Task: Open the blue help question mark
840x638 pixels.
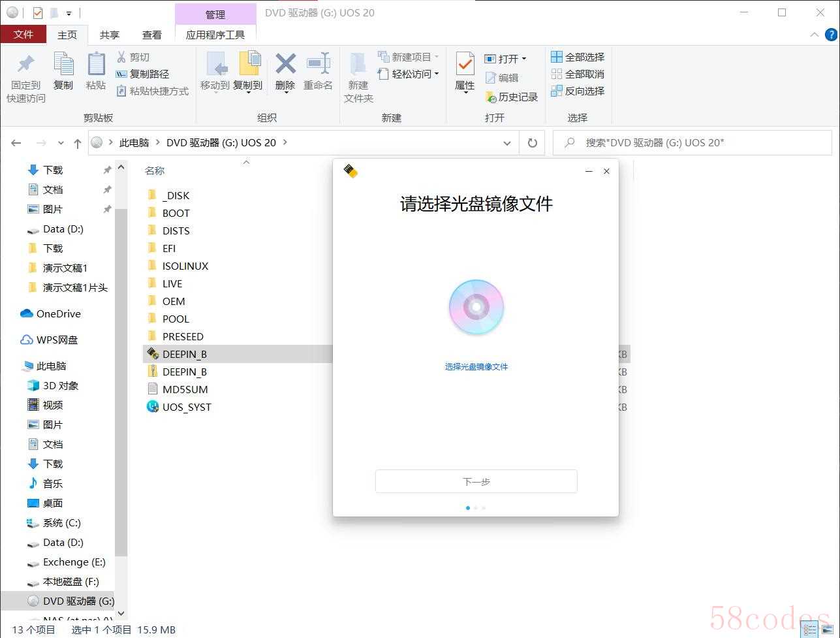Action: [831, 34]
